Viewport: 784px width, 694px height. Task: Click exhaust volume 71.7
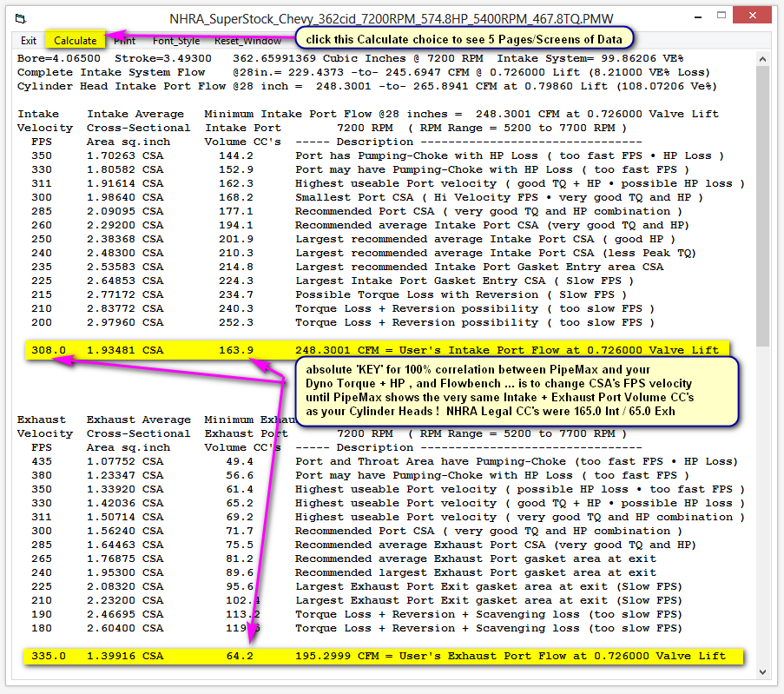240,531
